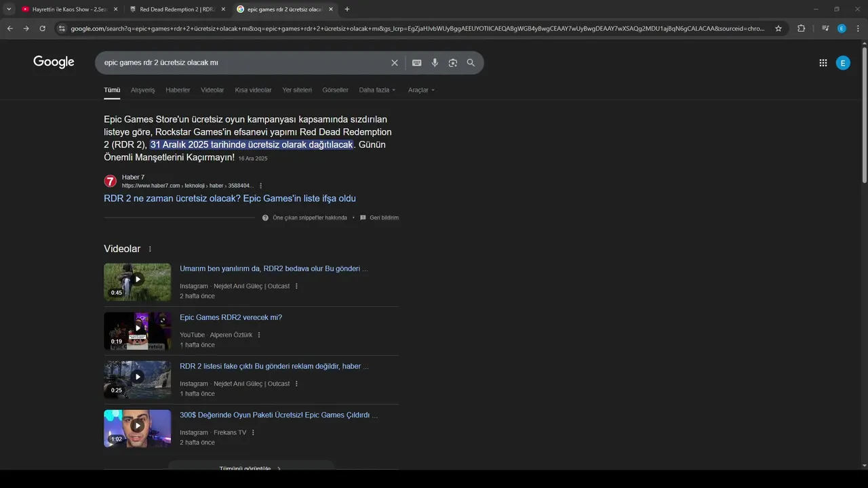Viewport: 868px width, 488px height.
Task: Search by image with Lens camera icon
Action: (453, 62)
